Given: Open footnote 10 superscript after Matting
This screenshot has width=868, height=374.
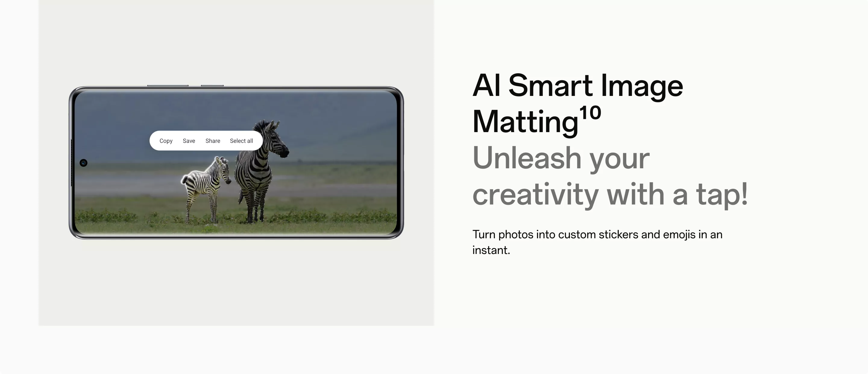Looking at the screenshot, I should coord(590,112).
